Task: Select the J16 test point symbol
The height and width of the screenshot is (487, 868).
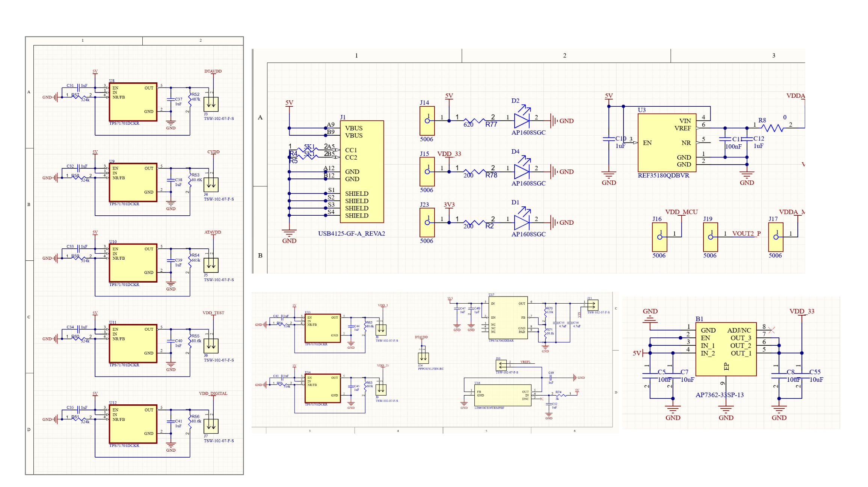Action: (660, 237)
